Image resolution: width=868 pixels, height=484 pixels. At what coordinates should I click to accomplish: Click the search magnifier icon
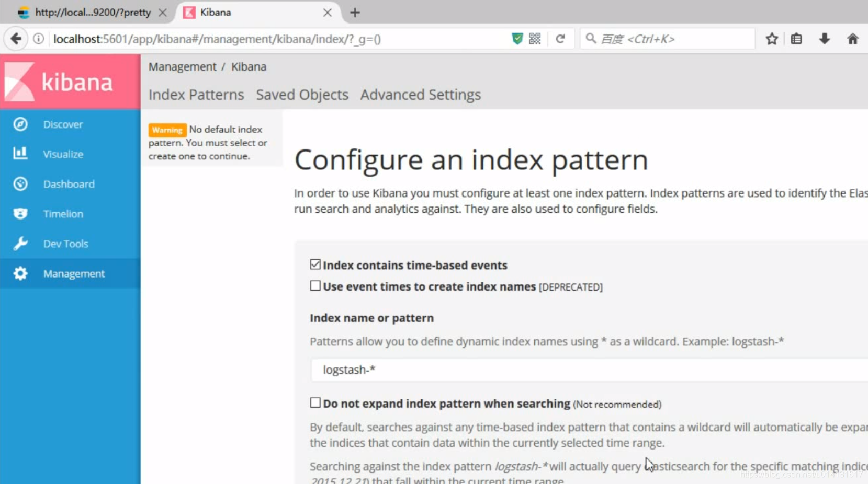(591, 39)
